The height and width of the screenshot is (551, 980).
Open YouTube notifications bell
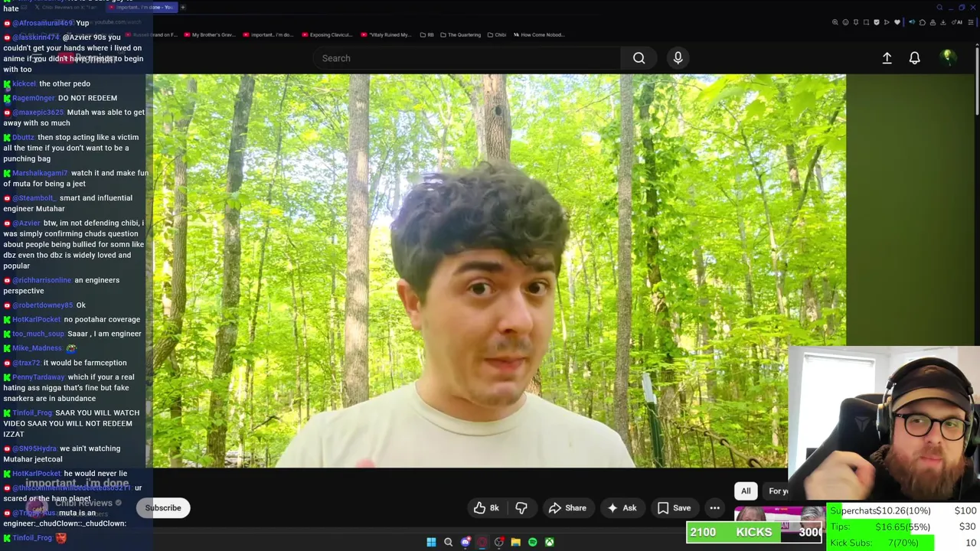tap(914, 58)
